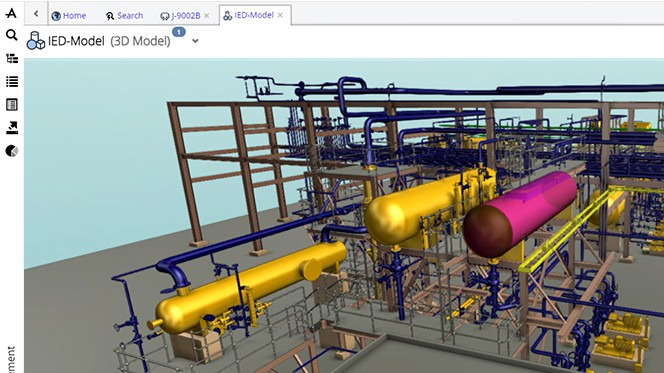664x373 pixels.
Task: Open the table grid view icon
Action: pyautogui.click(x=12, y=105)
